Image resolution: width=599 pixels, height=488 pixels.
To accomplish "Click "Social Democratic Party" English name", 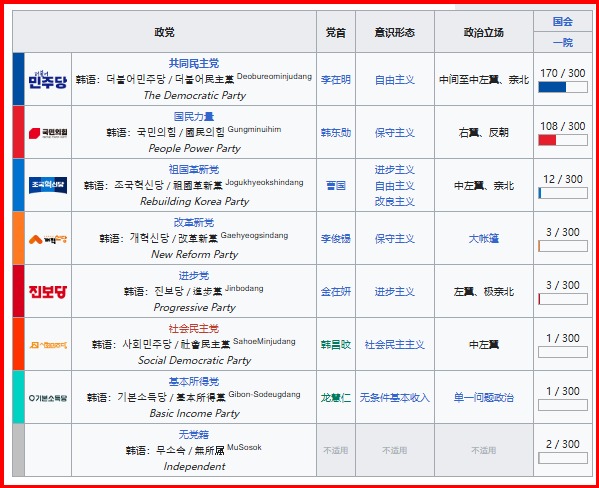I will click(194, 360).
